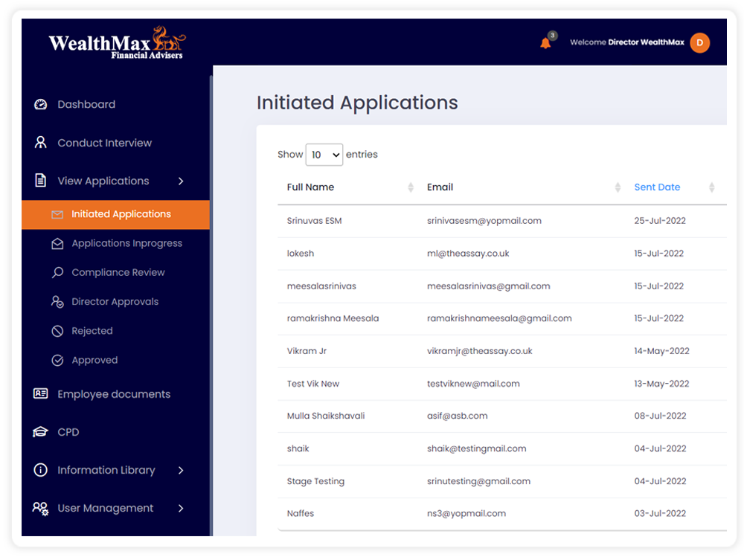Viewport: 744px width, 560px height.
Task: Click the Conduct Interview person icon
Action: [41, 143]
